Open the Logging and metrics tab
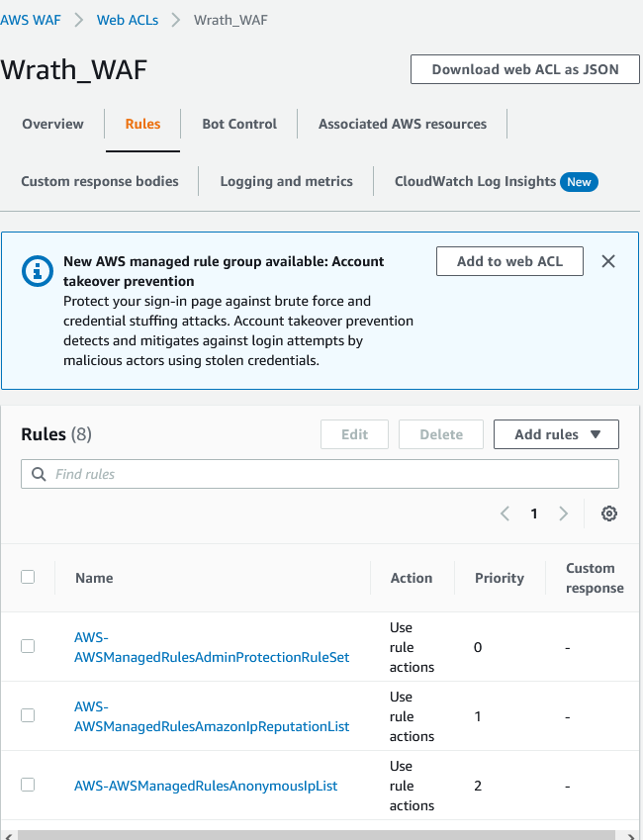Viewport: 643px width, 840px height. (286, 181)
